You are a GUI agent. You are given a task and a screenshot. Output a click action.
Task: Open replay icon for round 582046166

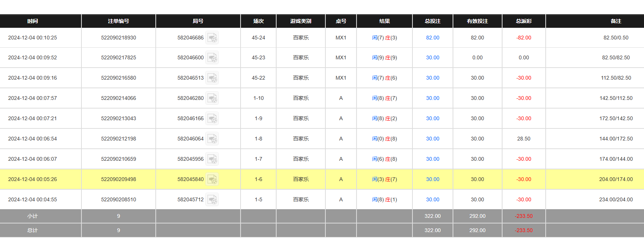212,119
